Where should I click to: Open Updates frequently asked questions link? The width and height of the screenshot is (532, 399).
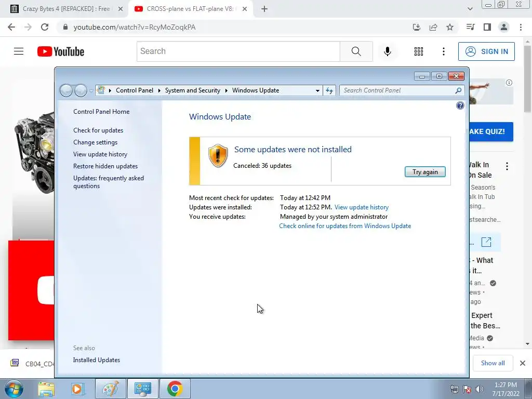108,182
